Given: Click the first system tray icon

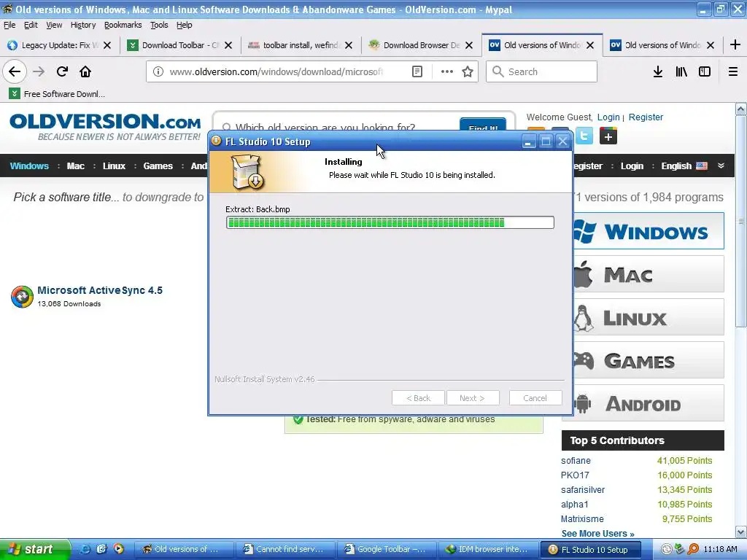Looking at the screenshot, I should coord(667,549).
